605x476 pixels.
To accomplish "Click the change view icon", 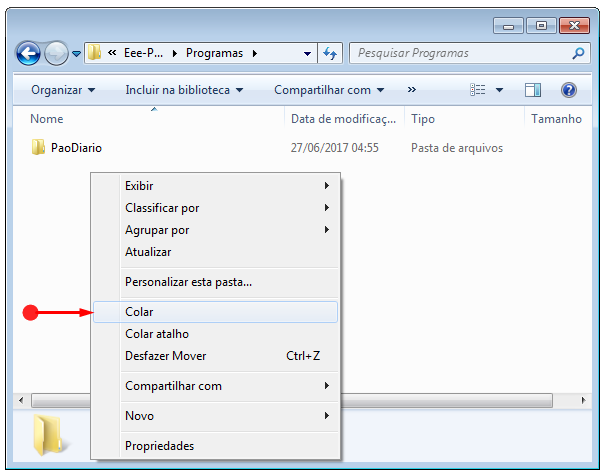I will point(478,90).
